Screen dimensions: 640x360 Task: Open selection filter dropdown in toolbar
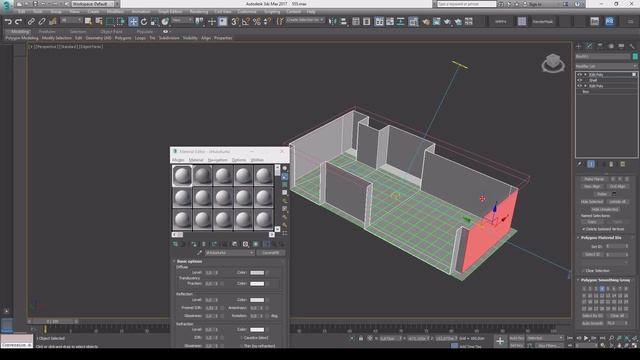[x=71, y=20]
